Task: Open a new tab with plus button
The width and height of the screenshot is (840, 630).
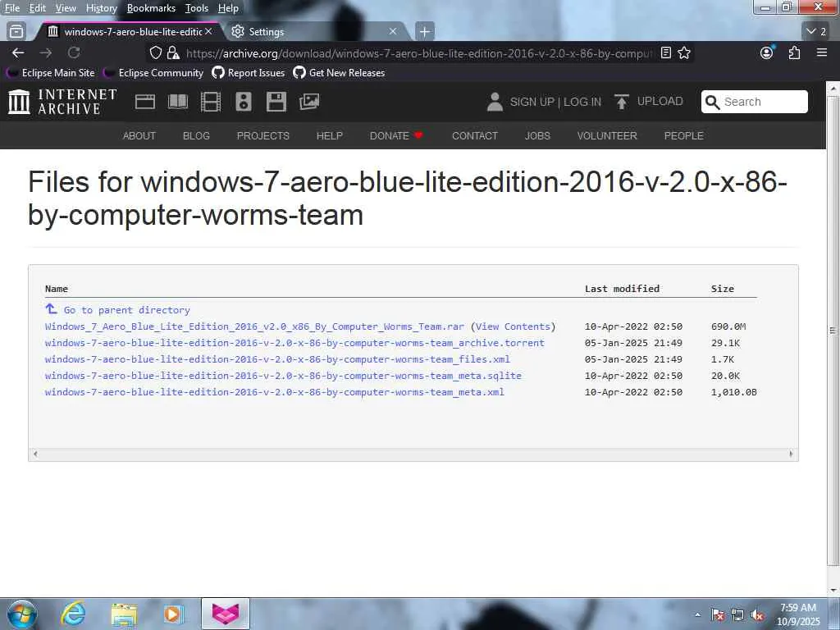Action: click(424, 32)
